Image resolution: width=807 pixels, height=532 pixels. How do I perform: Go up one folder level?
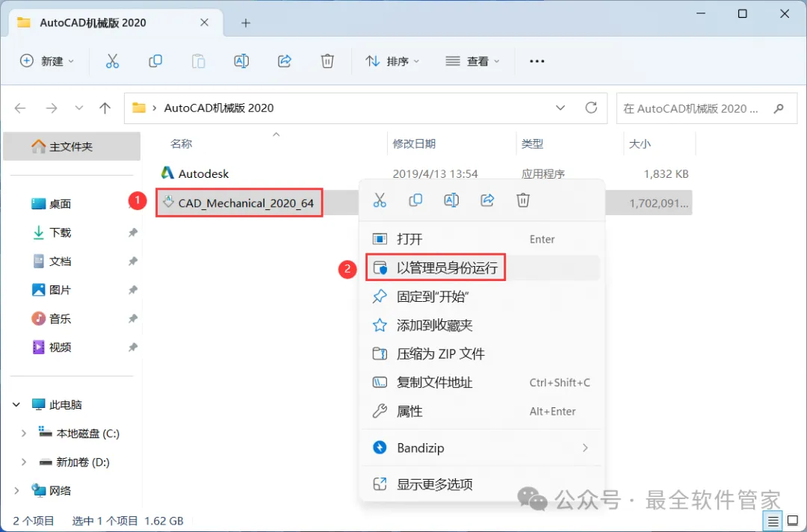105,108
